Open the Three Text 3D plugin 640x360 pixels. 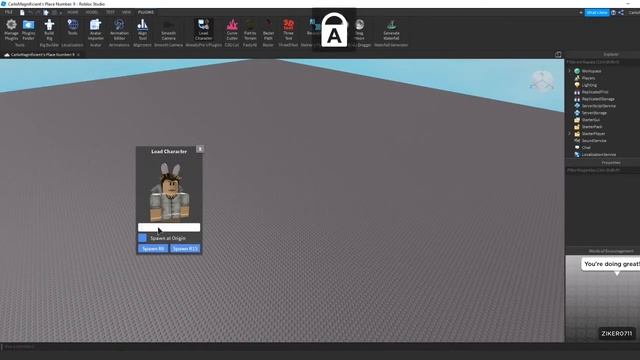288,30
